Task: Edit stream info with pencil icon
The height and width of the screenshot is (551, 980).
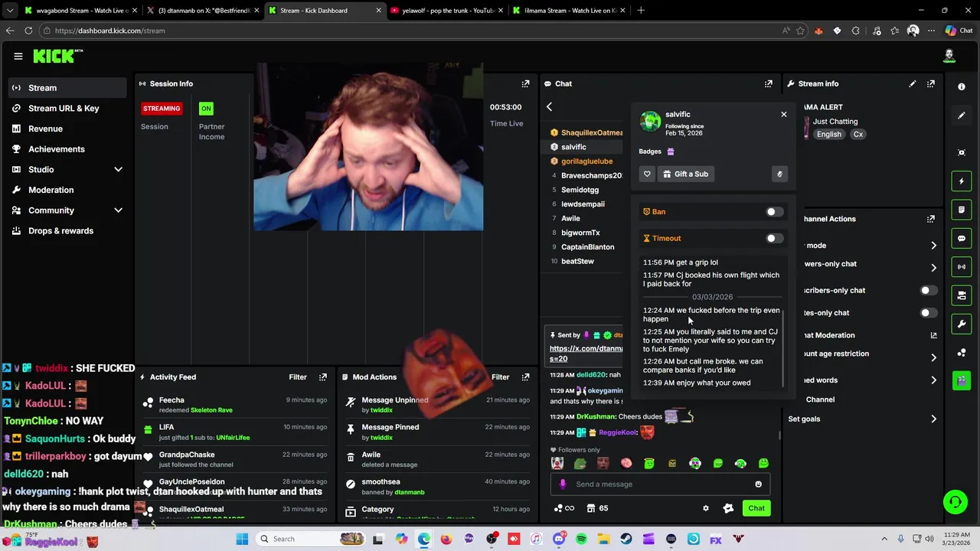Action: tap(913, 83)
